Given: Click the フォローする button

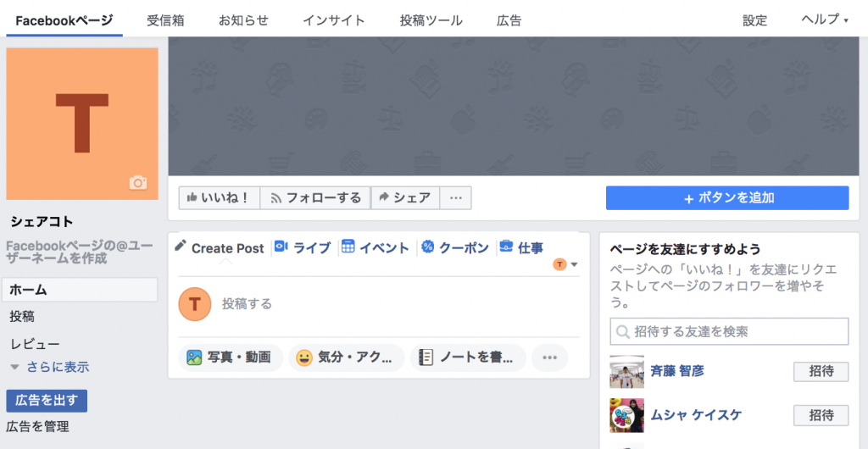Looking at the screenshot, I should (315, 198).
